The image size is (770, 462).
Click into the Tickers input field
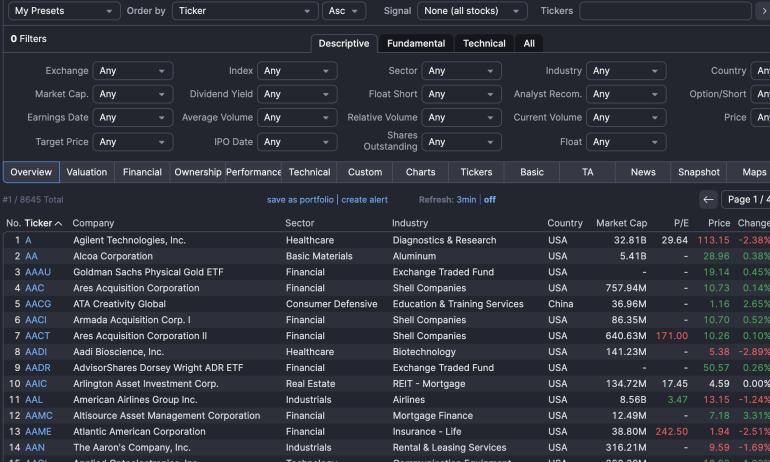664,11
